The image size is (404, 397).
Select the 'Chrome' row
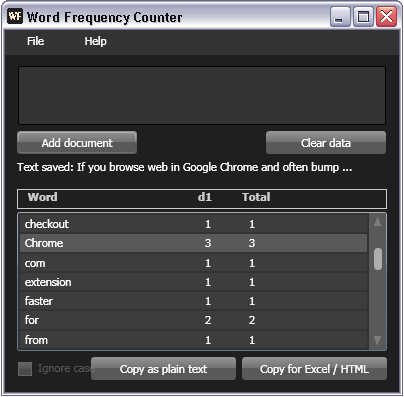click(193, 243)
